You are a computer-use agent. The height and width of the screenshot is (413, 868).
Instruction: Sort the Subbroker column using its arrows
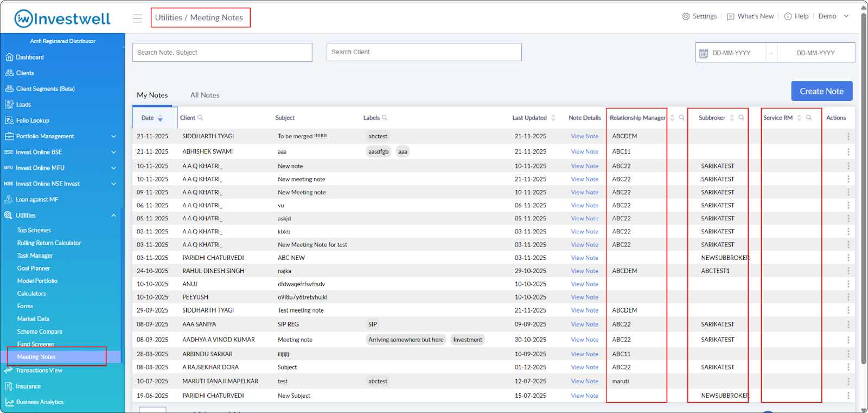coord(732,118)
